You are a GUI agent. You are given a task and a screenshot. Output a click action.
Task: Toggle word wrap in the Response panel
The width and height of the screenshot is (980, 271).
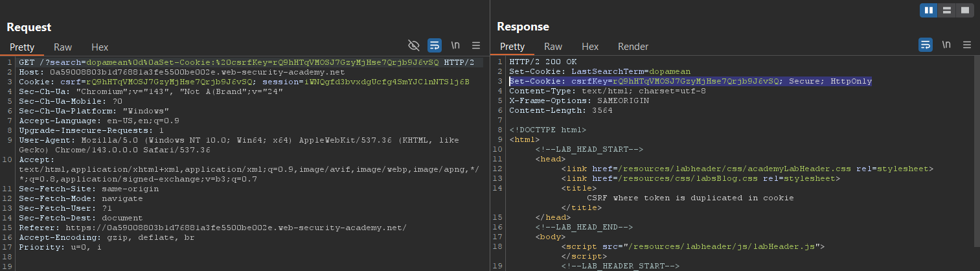(926, 45)
